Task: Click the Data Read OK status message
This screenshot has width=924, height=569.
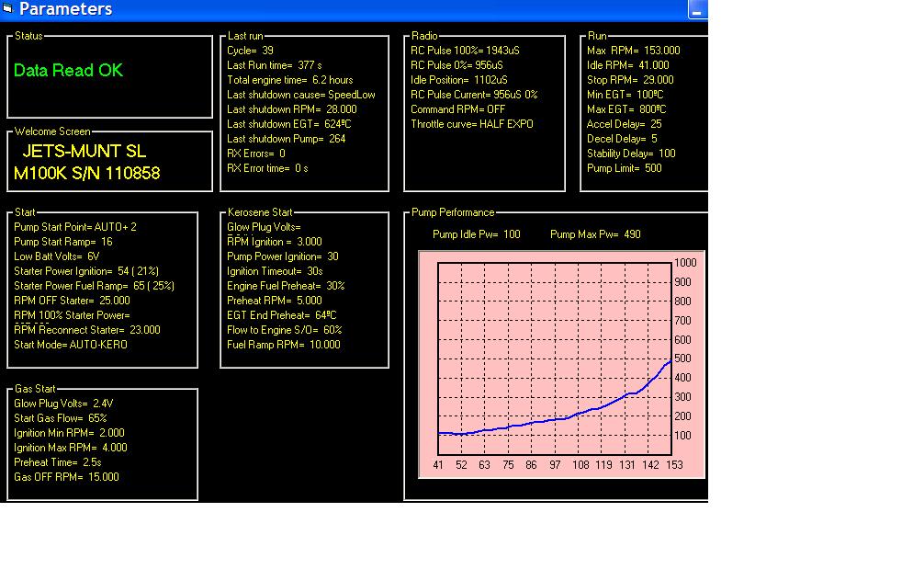Action: click(68, 71)
